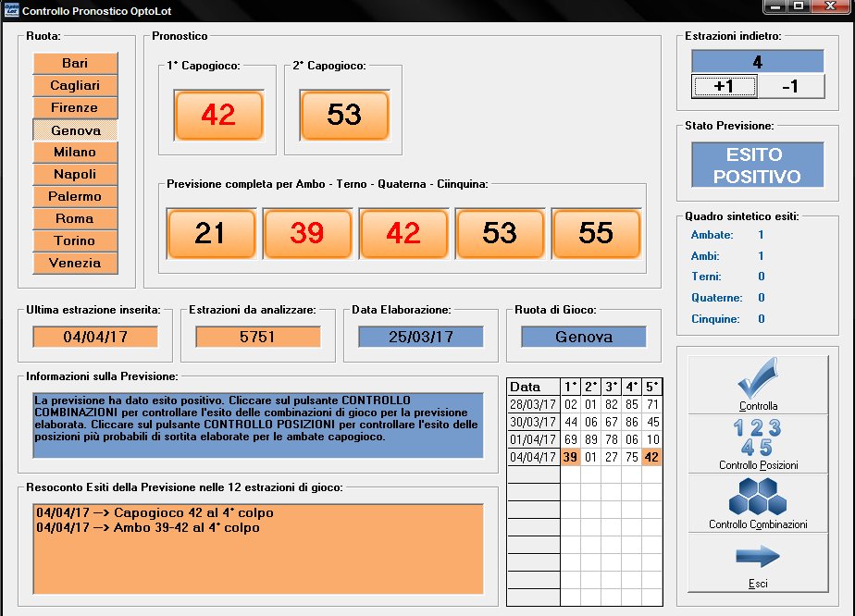Select the Genova wheel
This screenshot has height=616, width=855.
point(75,130)
